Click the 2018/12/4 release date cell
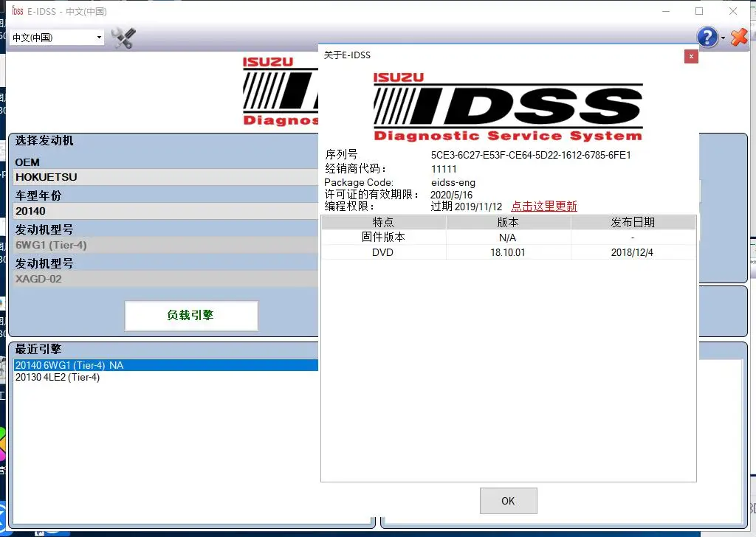The height and width of the screenshot is (537, 756). 633,252
